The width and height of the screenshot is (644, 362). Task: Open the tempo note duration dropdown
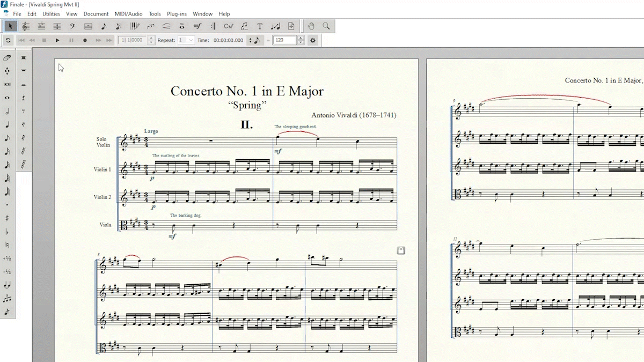(256, 40)
